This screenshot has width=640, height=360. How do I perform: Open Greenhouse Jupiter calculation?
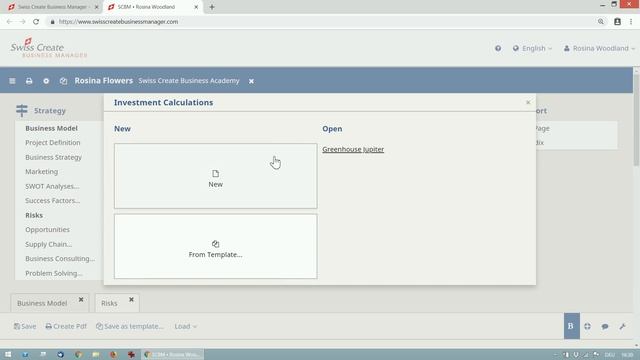point(353,149)
